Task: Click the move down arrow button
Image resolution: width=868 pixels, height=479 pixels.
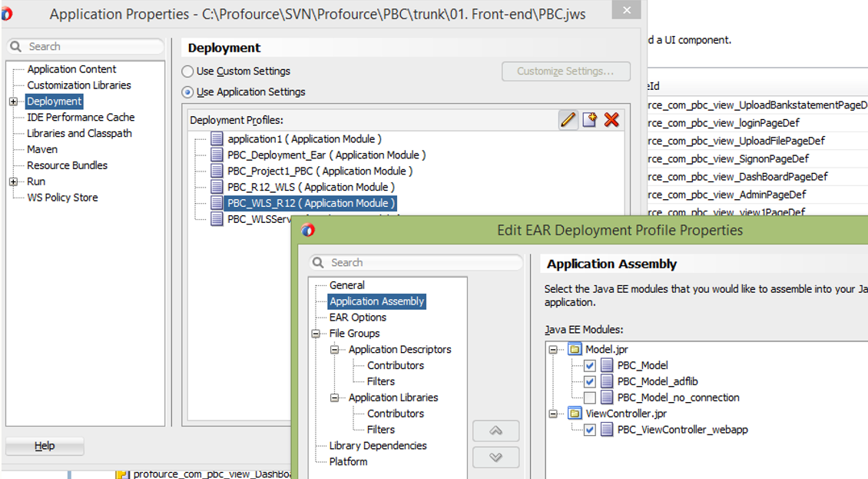Action: click(x=496, y=457)
